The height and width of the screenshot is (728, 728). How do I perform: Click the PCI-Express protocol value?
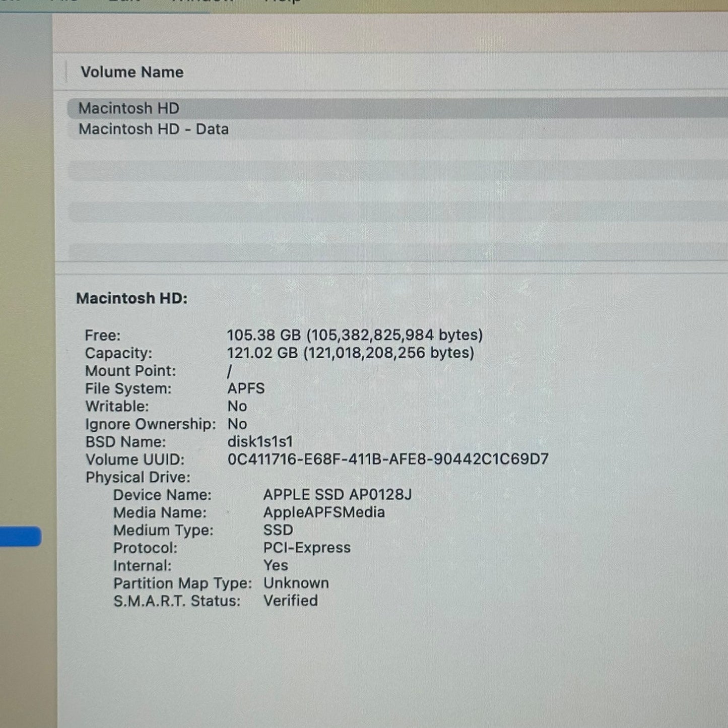click(x=307, y=548)
